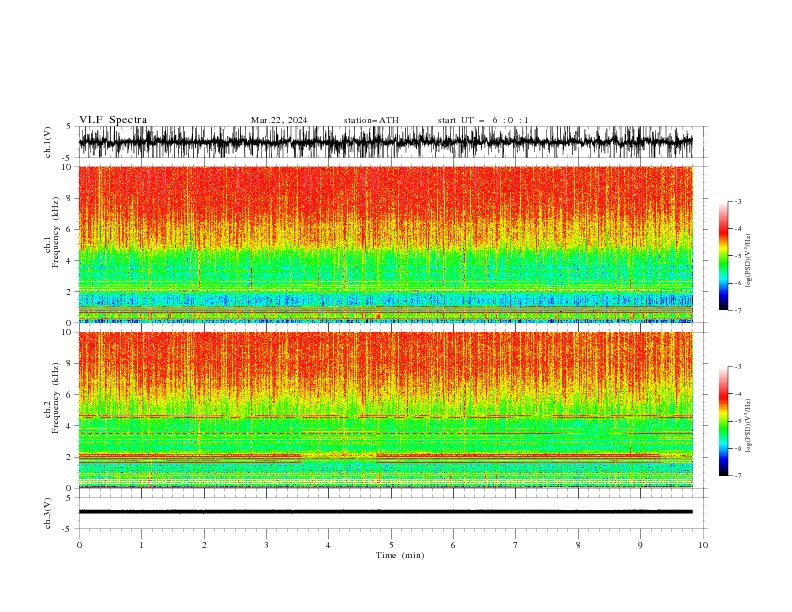The image size is (792, 612).
Task: Click the '-7' tick on ch.2 color bar
Action: 737,476
